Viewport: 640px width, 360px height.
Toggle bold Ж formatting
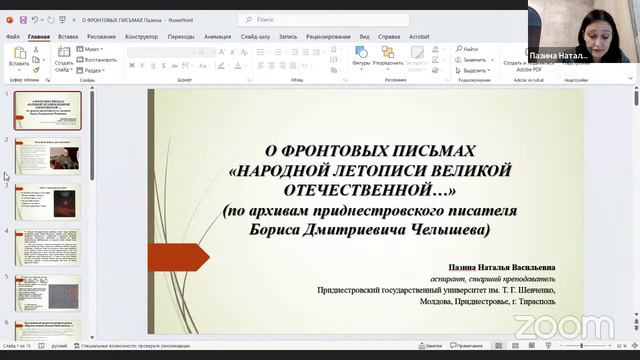(132, 66)
